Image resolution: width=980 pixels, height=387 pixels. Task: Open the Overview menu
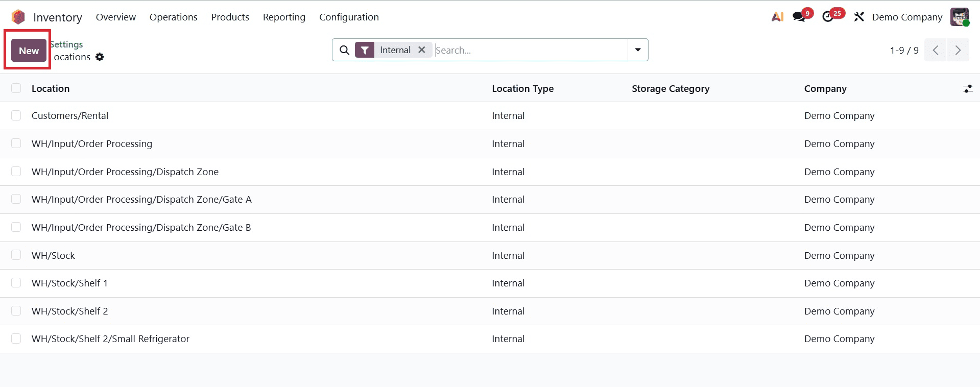[116, 17]
